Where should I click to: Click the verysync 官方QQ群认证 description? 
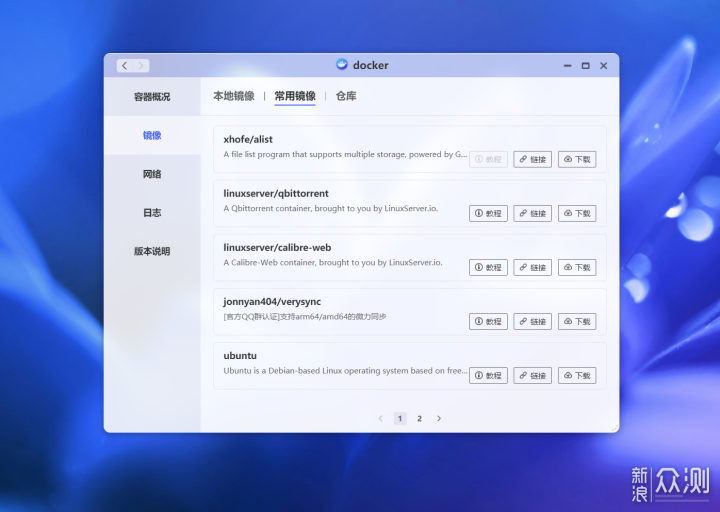tap(305, 316)
